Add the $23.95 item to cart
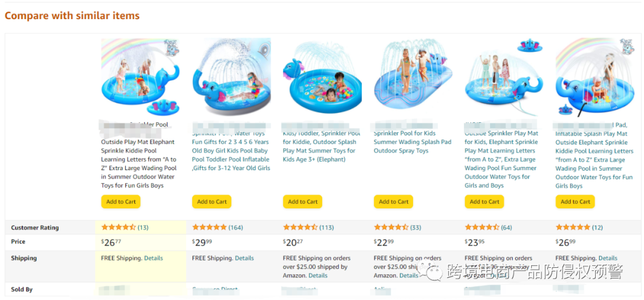644x300 pixels. 484,202
